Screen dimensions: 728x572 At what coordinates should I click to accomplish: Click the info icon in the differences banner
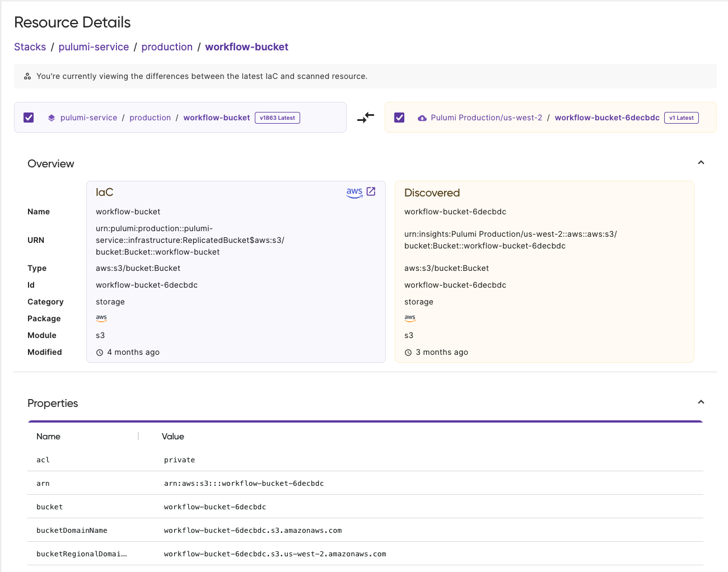point(27,76)
